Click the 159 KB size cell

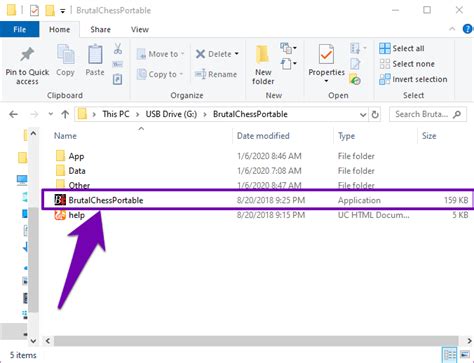coord(456,200)
